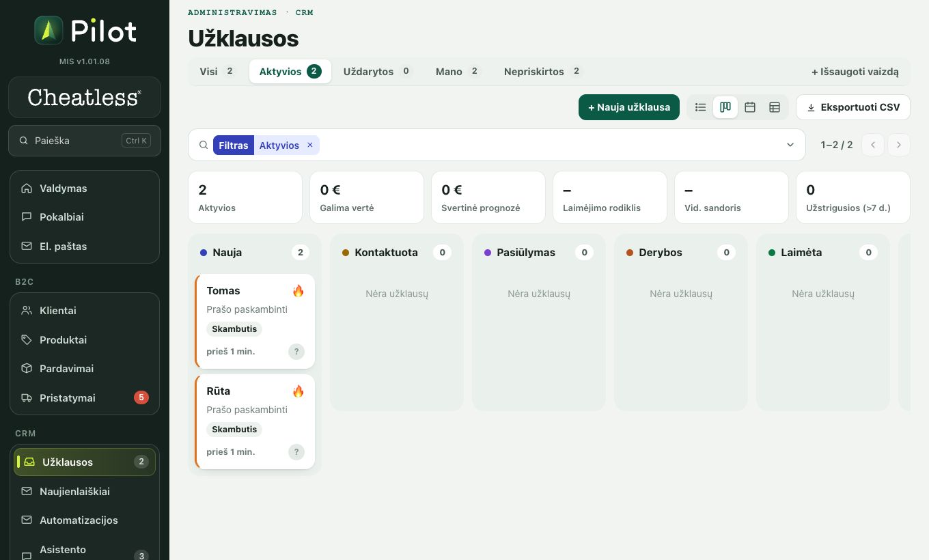
Task: Click the flame icon on Tomas card
Action: pyautogui.click(x=298, y=291)
